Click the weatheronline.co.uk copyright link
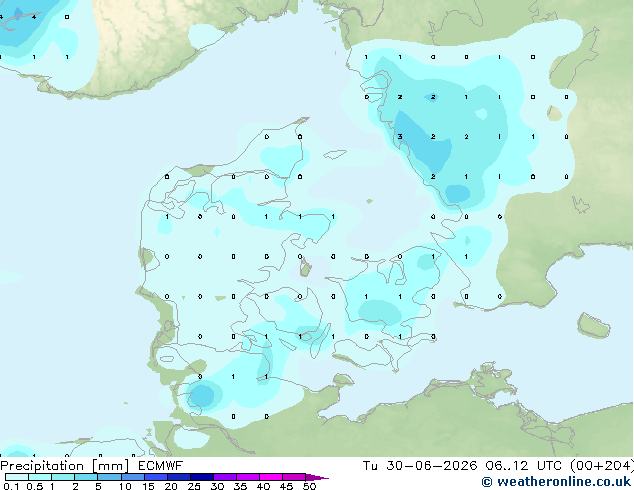This screenshot has width=634, height=490. [x=556, y=482]
